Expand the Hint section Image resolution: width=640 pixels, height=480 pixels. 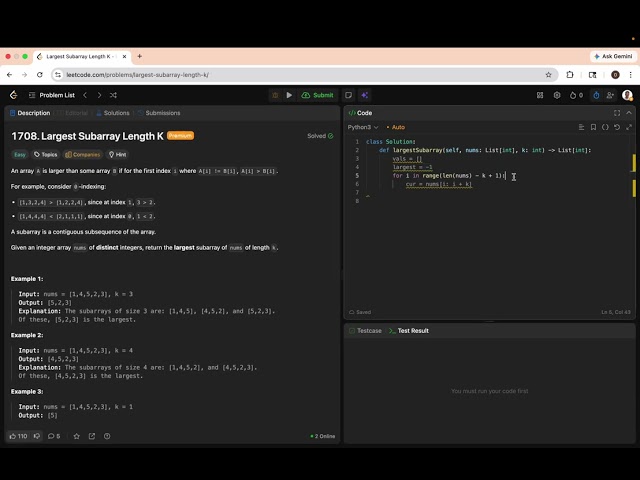point(118,155)
